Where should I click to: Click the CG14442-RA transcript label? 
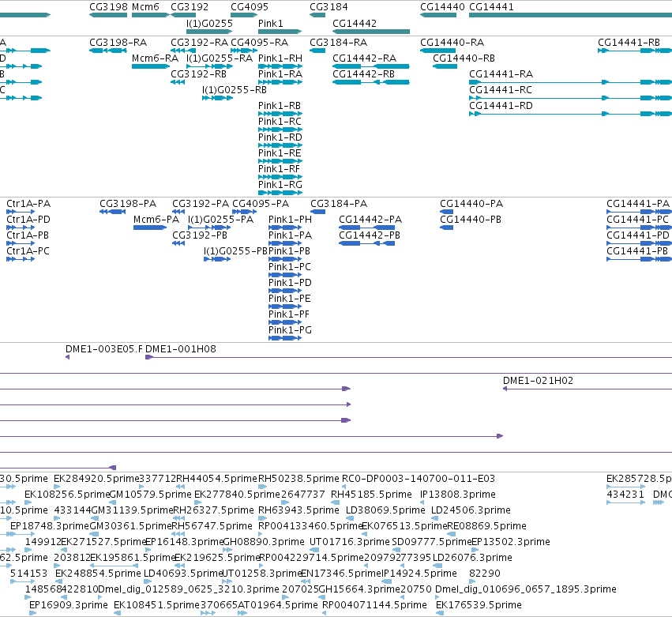[x=364, y=58]
